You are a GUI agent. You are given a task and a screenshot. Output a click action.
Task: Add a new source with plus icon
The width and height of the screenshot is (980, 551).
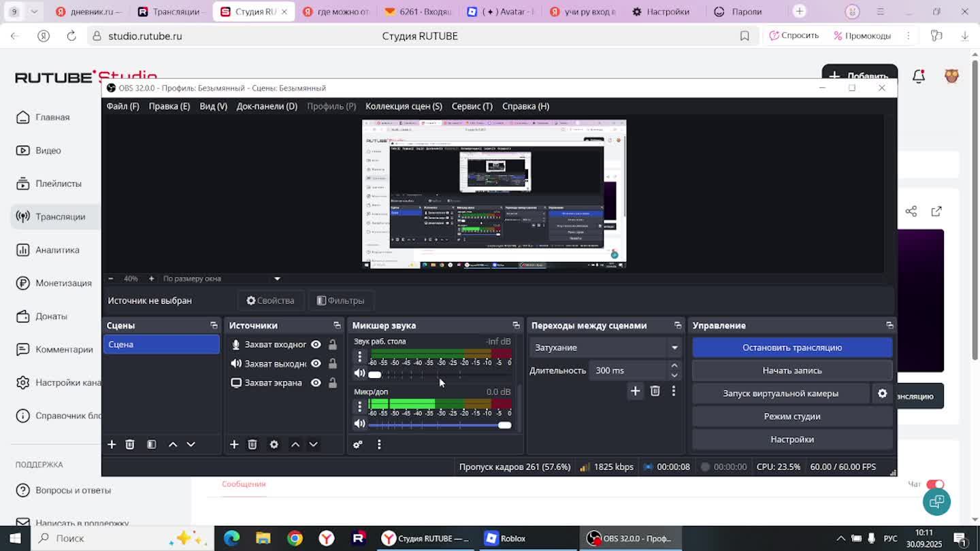click(x=234, y=444)
